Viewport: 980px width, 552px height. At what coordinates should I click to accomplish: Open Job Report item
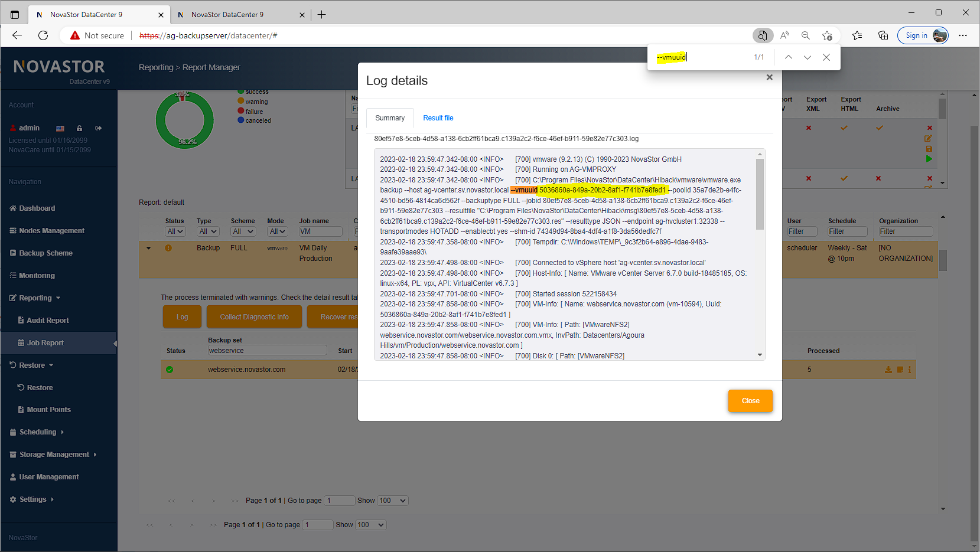click(45, 343)
